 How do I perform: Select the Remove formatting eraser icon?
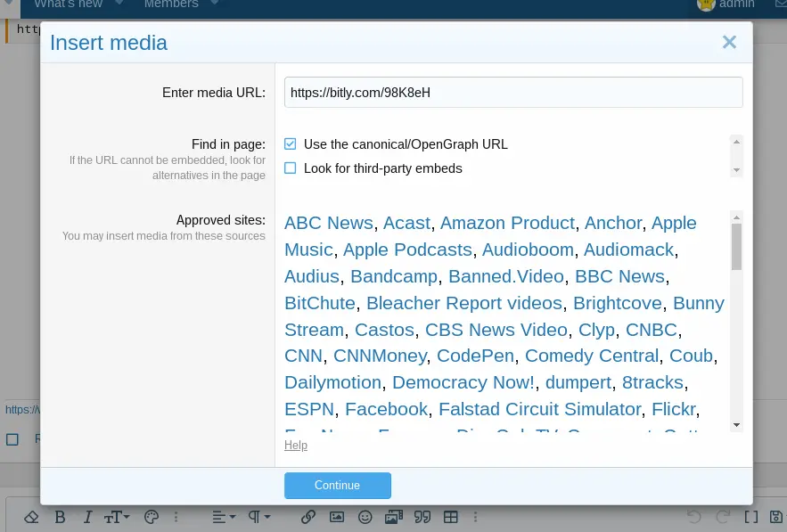(31, 517)
